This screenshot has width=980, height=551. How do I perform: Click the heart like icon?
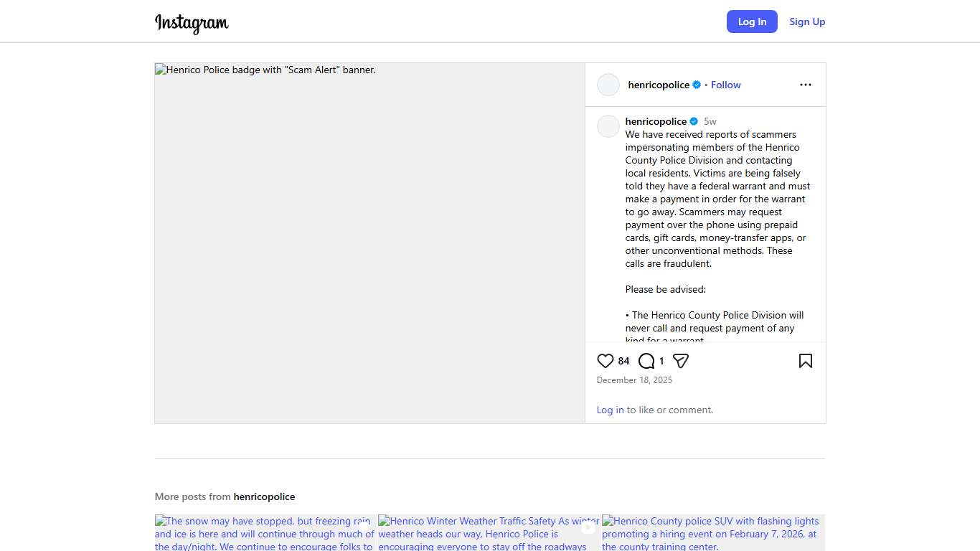pos(606,361)
